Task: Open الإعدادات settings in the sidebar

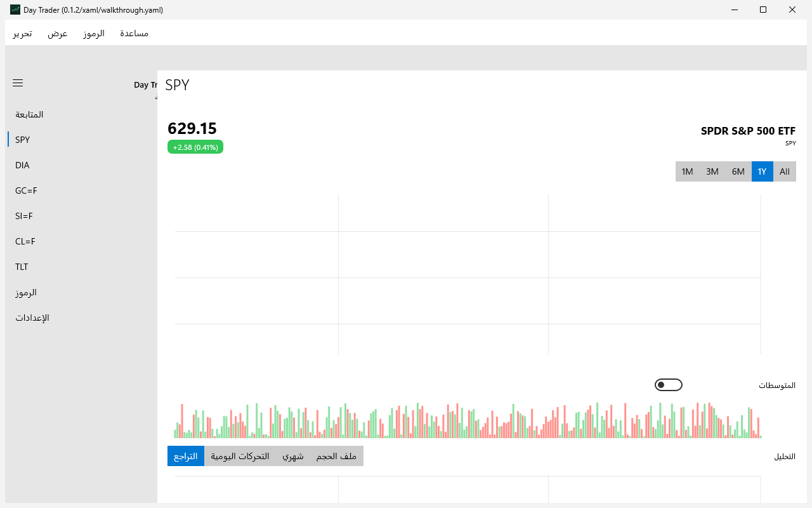Action: point(81,317)
